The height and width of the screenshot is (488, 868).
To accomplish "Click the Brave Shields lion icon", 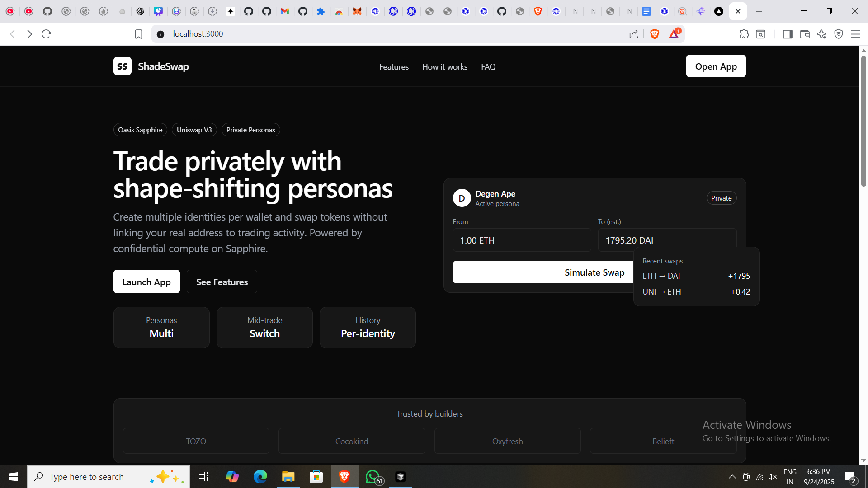I will click(654, 34).
